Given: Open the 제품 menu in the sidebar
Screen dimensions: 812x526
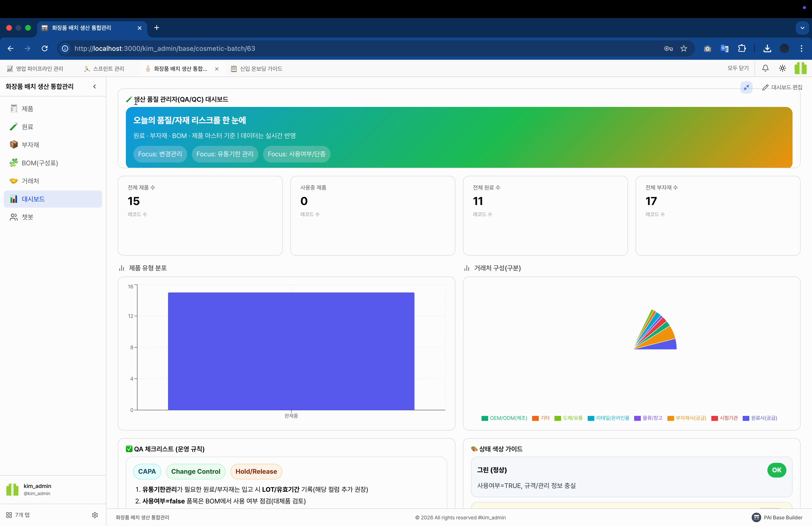Looking at the screenshot, I should pyautogui.click(x=27, y=109).
